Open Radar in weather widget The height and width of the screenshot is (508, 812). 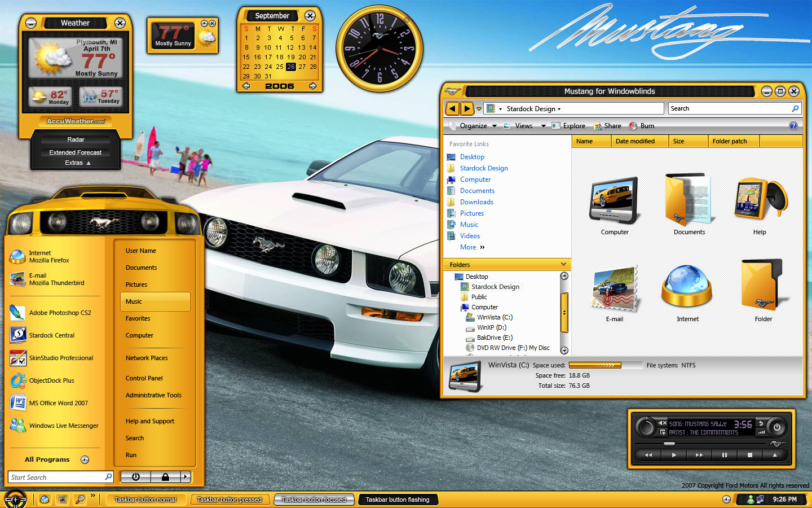(76, 139)
